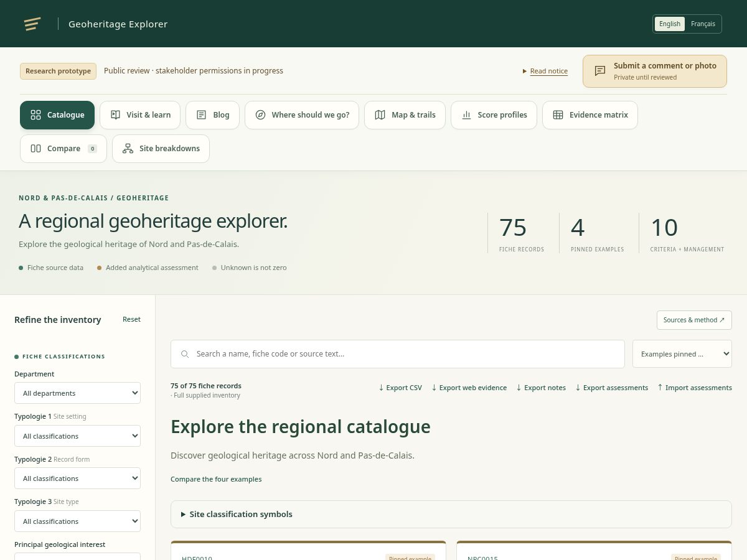Image resolution: width=747 pixels, height=560 pixels.
Task: Click Export CSV
Action: point(400,388)
